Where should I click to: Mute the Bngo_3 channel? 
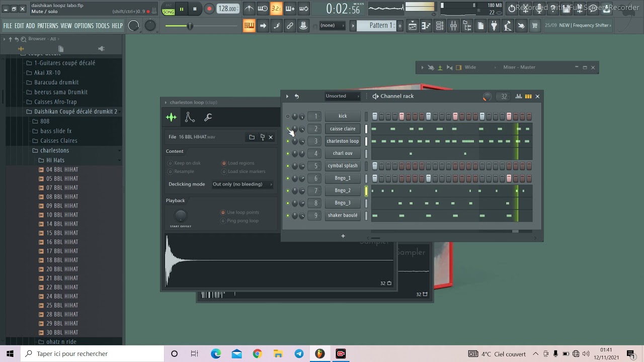(x=288, y=203)
